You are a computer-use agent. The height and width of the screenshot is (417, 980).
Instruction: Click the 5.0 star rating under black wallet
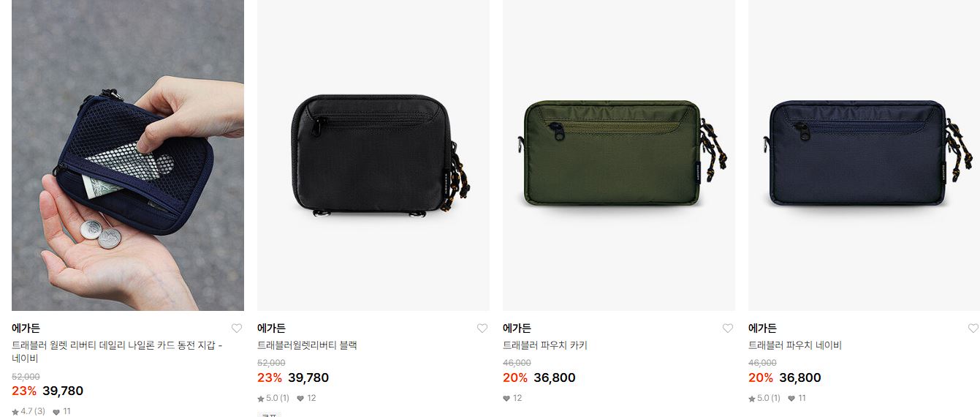click(273, 398)
